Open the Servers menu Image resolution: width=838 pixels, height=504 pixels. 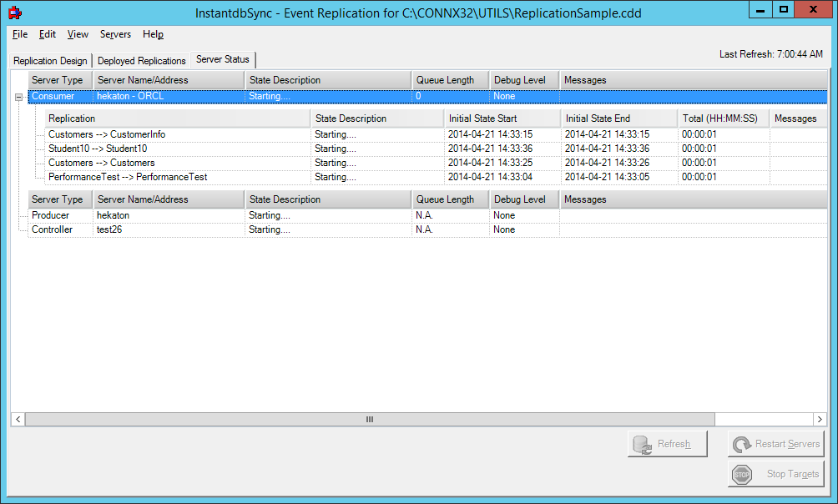coord(115,34)
